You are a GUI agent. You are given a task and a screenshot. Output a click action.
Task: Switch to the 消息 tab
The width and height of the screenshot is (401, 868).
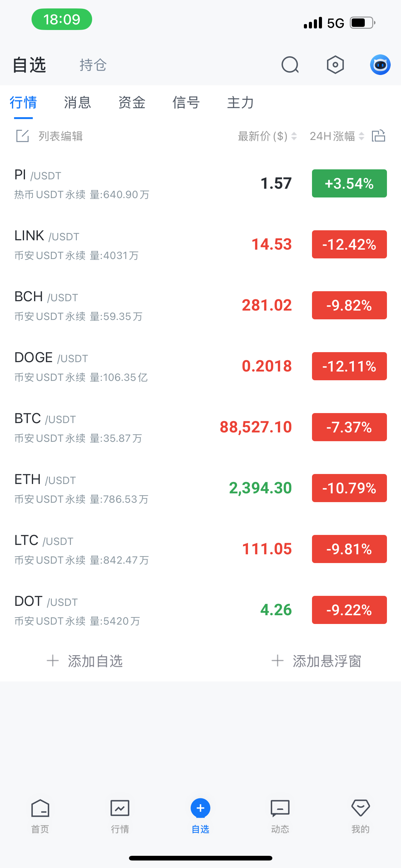tap(77, 102)
